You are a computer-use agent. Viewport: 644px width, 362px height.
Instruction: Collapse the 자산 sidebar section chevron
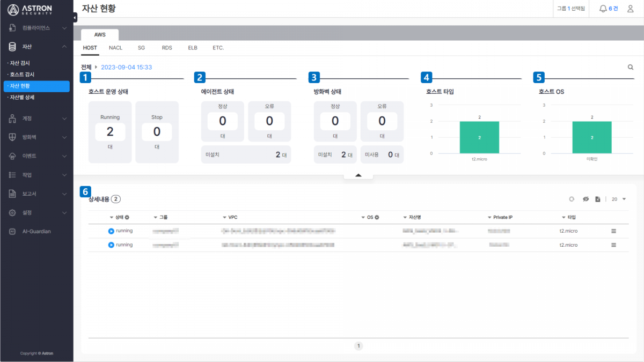[x=64, y=47]
